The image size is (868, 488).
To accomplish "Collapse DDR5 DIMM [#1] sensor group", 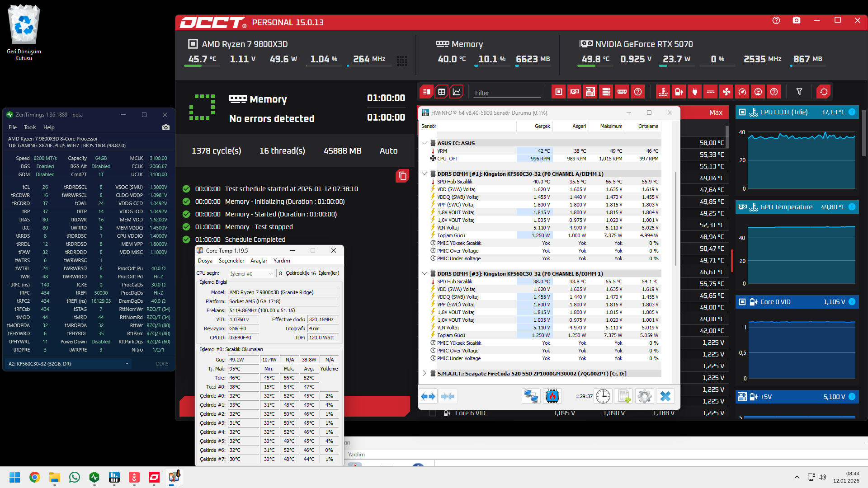I will point(425,174).
